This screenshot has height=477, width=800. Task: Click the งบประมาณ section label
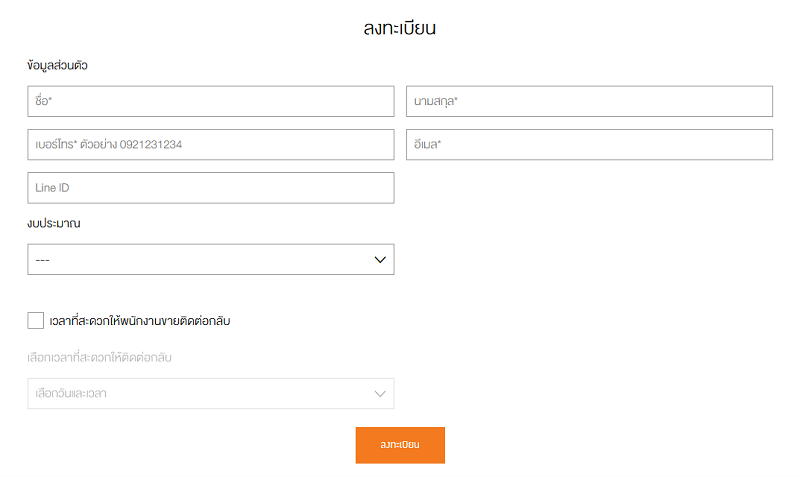tap(54, 223)
